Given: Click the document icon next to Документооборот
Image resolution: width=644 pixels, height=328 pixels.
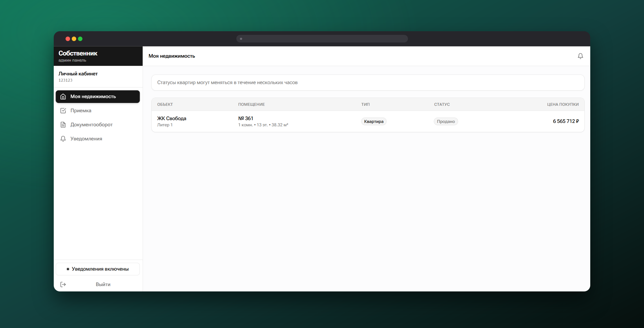Looking at the screenshot, I should click(x=63, y=125).
